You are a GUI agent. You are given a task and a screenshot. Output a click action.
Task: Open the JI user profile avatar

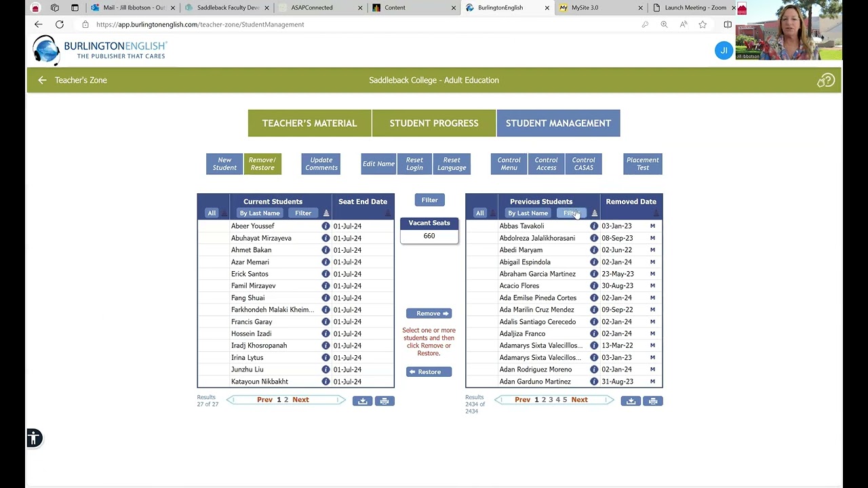(724, 50)
